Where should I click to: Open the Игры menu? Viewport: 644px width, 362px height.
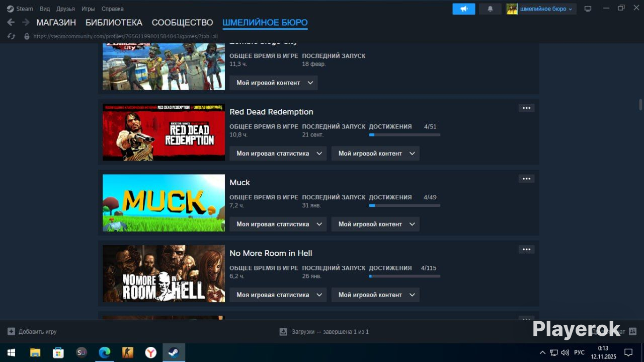[88, 9]
